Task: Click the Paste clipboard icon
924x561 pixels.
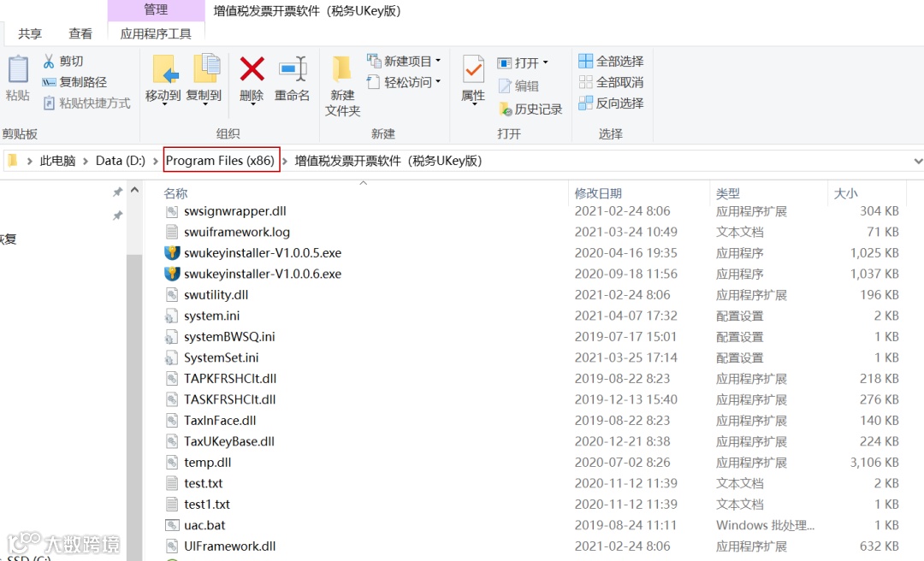Action: pos(18,69)
